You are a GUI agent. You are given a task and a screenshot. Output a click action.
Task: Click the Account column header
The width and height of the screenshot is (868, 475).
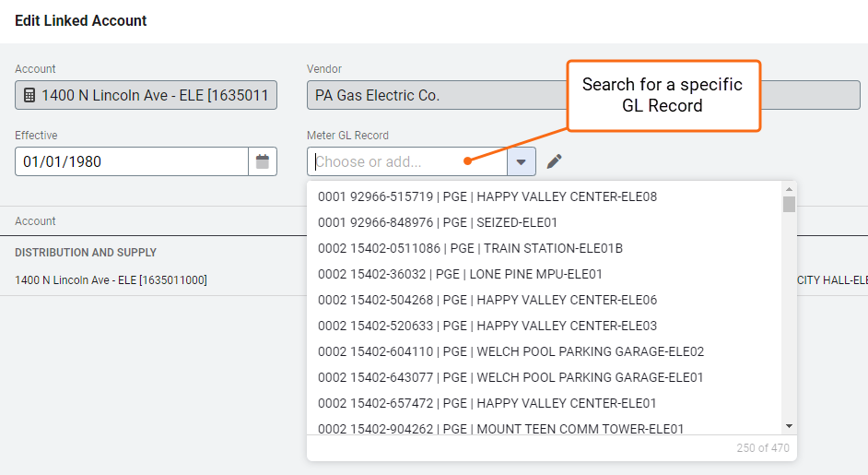[x=35, y=221]
